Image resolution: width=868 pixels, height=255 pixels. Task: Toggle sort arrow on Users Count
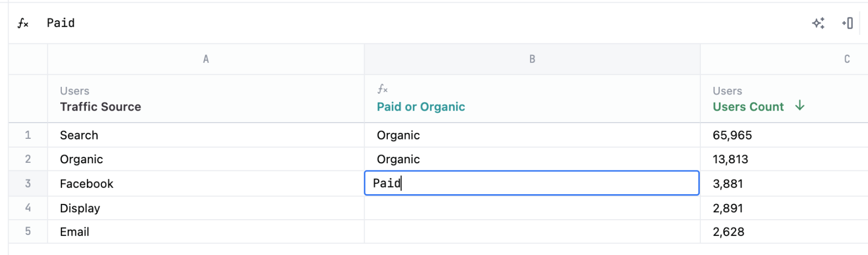[x=800, y=106]
